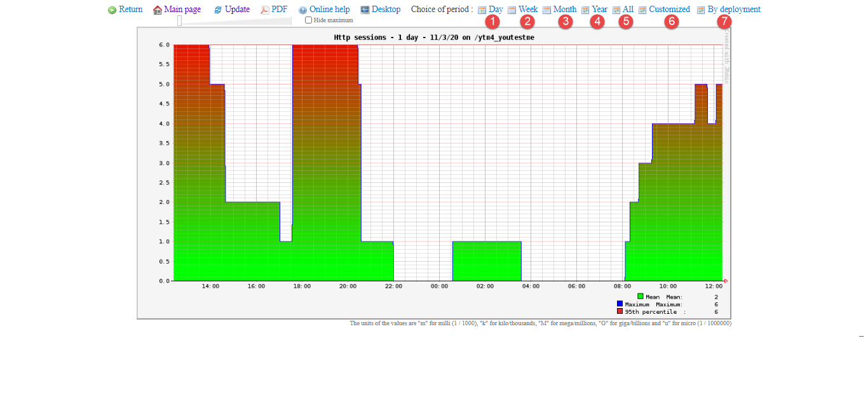Click the Main page house icon
This screenshot has height=397, width=868.
(158, 10)
